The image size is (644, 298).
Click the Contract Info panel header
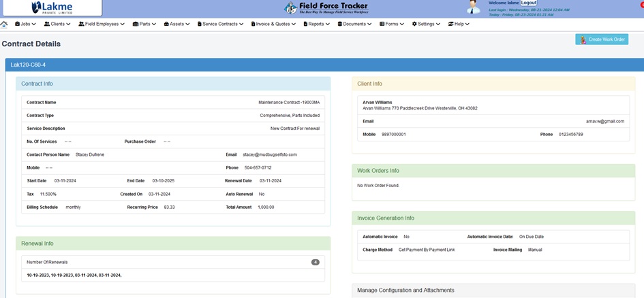click(173, 84)
